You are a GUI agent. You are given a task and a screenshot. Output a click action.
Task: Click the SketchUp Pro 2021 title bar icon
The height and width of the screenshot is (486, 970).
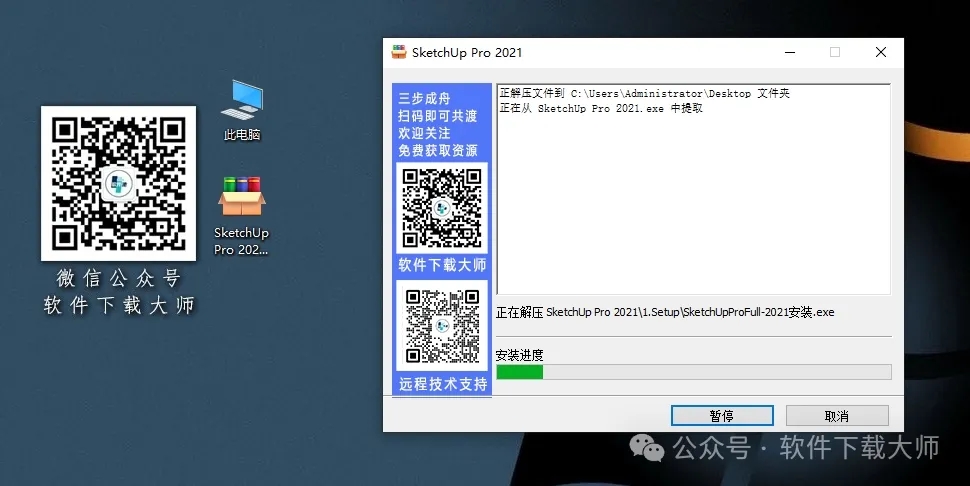[x=399, y=53]
